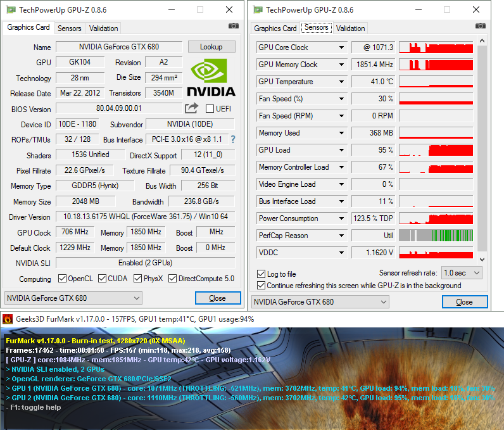504x430 pixels.
Task: Open the Fan Speed (RPM) sensor dropdown
Action: pyautogui.click(x=341, y=116)
